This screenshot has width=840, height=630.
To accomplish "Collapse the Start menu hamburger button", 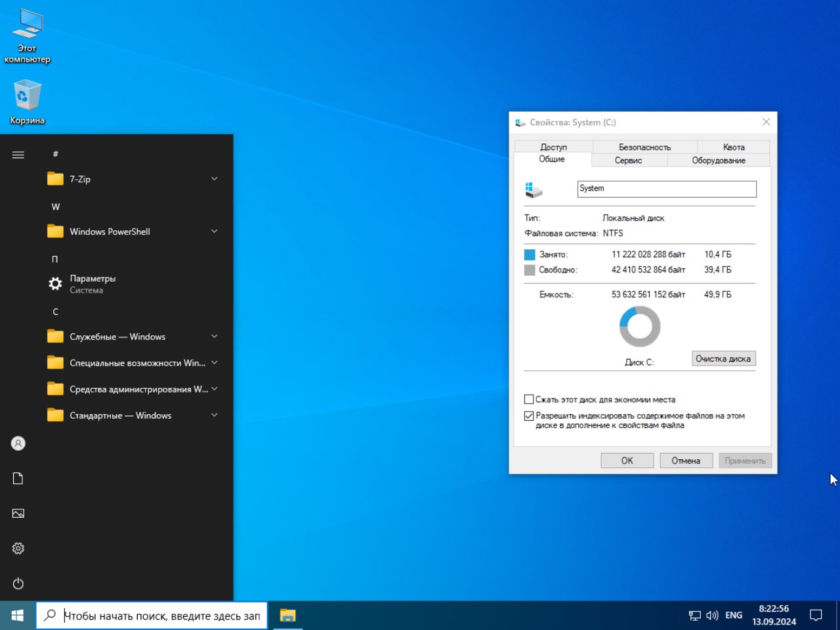I will point(18,155).
